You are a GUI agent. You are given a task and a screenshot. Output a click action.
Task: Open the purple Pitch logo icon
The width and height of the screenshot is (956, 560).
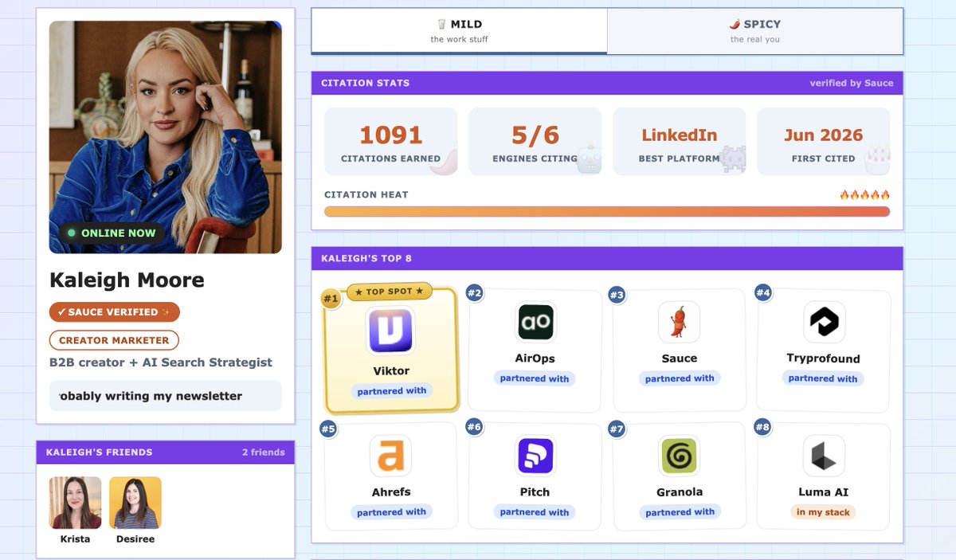coord(535,456)
